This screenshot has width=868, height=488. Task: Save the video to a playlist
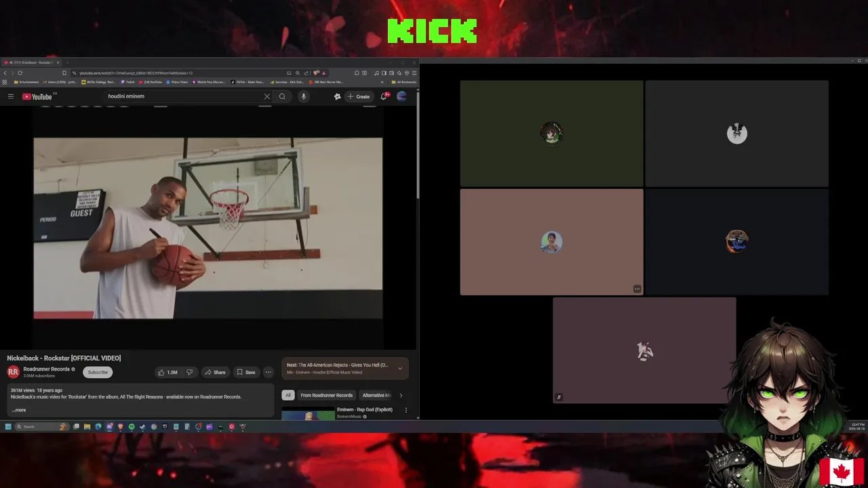click(246, 372)
